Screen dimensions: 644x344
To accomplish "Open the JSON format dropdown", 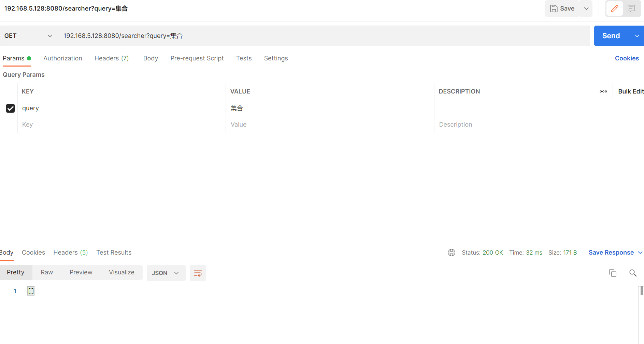I will [166, 273].
